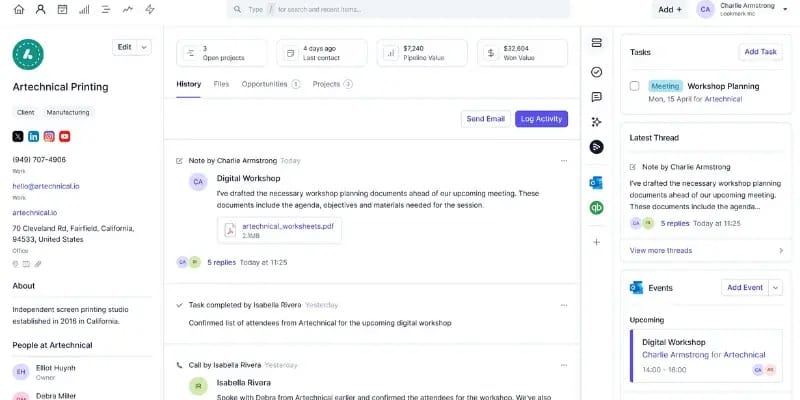800x400 pixels.
Task: Open Artechnical link in Workshop Planning task
Action: [723, 99]
